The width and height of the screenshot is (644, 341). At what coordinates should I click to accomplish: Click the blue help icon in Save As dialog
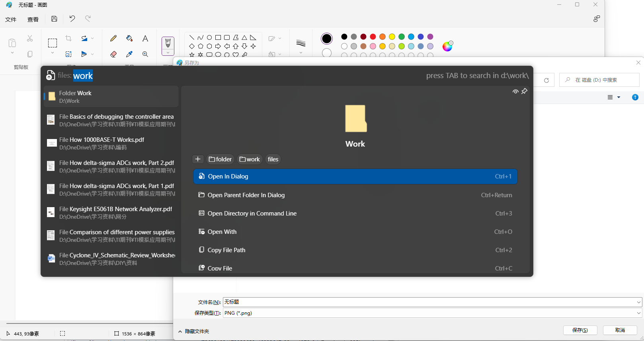pos(635,97)
